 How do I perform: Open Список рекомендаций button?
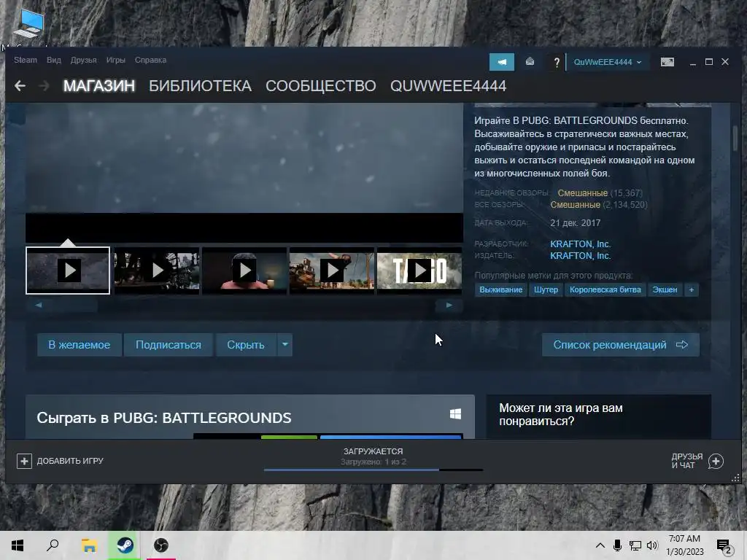pyautogui.click(x=621, y=344)
